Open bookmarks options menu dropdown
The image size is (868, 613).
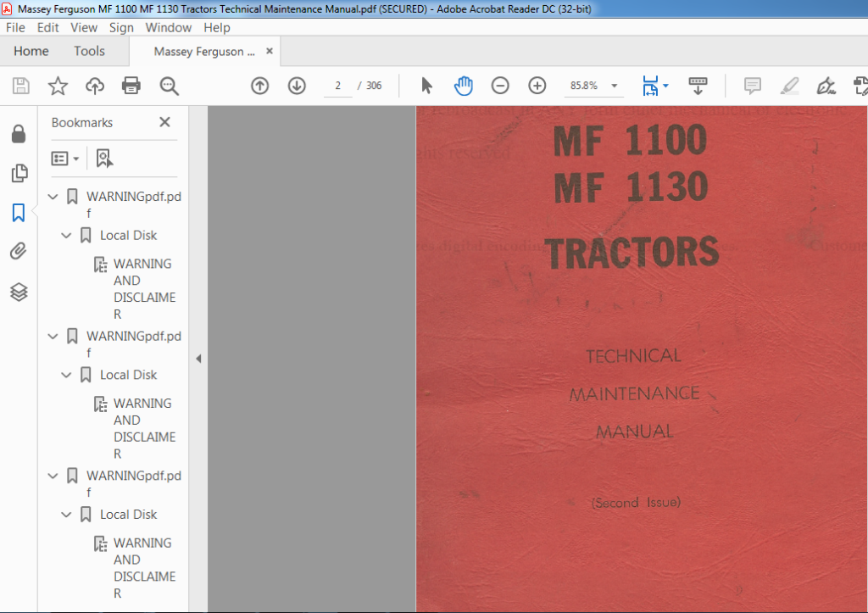click(x=65, y=159)
